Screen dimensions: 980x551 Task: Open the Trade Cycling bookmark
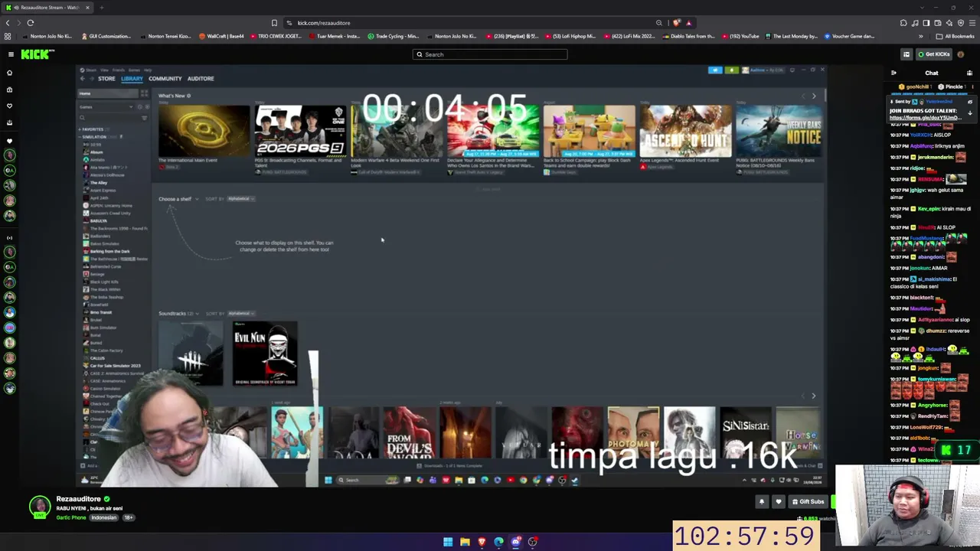(x=393, y=36)
